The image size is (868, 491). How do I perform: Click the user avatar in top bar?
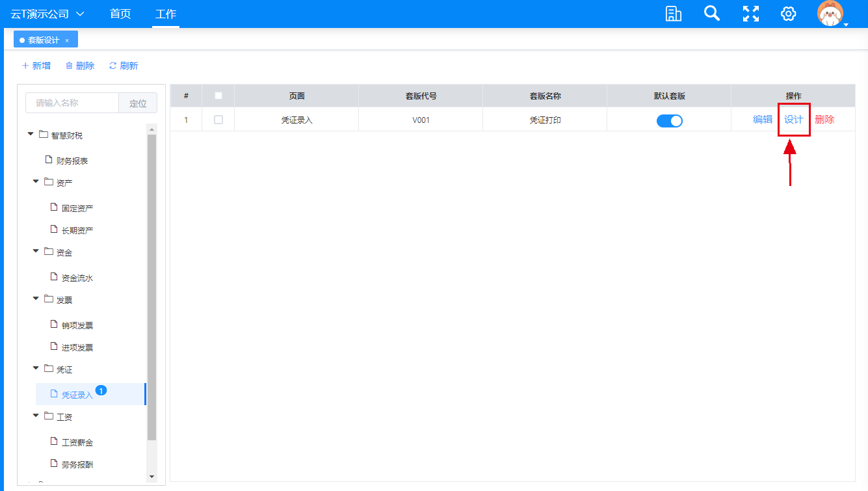(x=830, y=14)
